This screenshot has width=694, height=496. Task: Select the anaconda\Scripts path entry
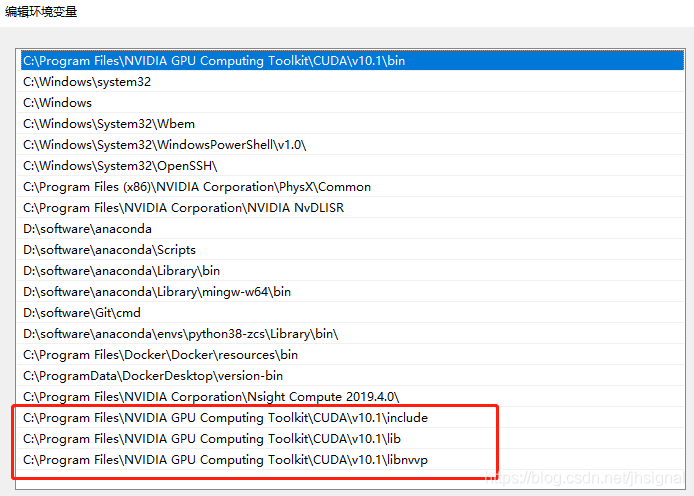(x=109, y=250)
